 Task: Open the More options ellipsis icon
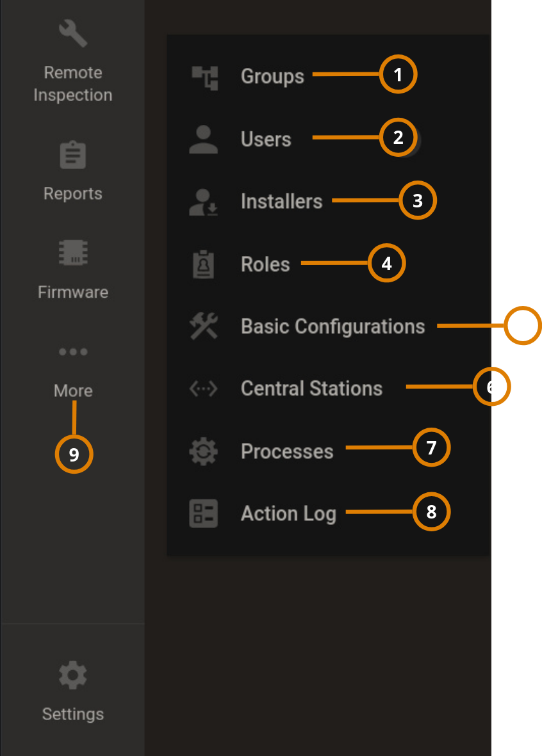click(72, 351)
